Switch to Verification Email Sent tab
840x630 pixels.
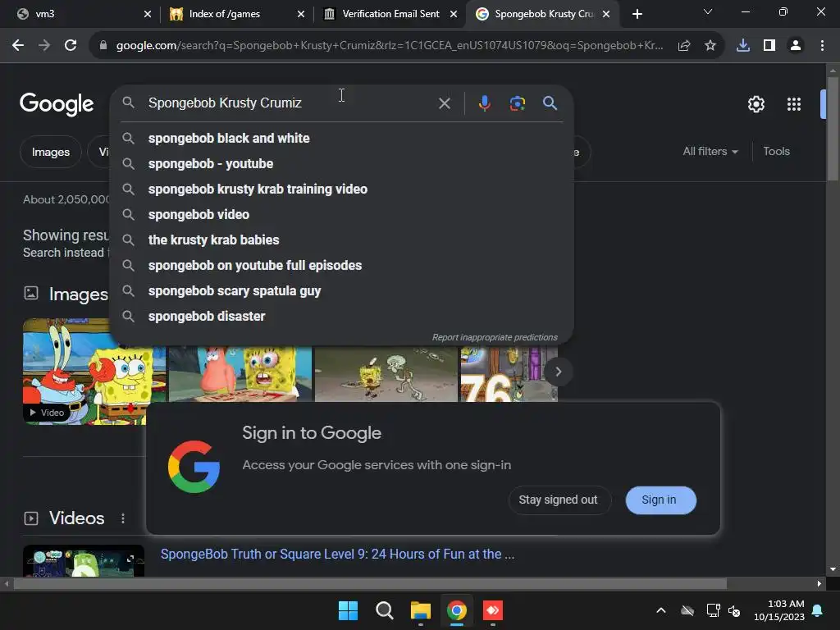(x=391, y=14)
